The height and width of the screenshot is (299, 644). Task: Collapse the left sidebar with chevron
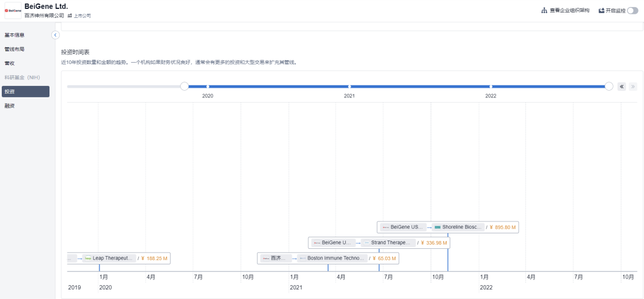(x=55, y=35)
